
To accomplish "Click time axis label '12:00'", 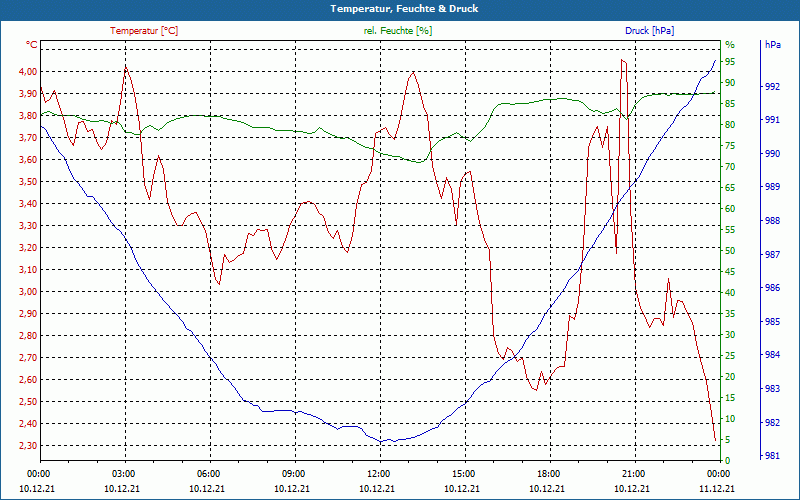I will tap(377, 474).
